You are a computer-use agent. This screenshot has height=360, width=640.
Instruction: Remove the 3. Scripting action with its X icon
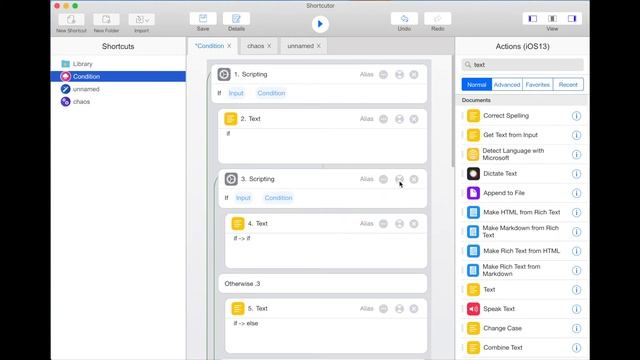pyautogui.click(x=414, y=179)
